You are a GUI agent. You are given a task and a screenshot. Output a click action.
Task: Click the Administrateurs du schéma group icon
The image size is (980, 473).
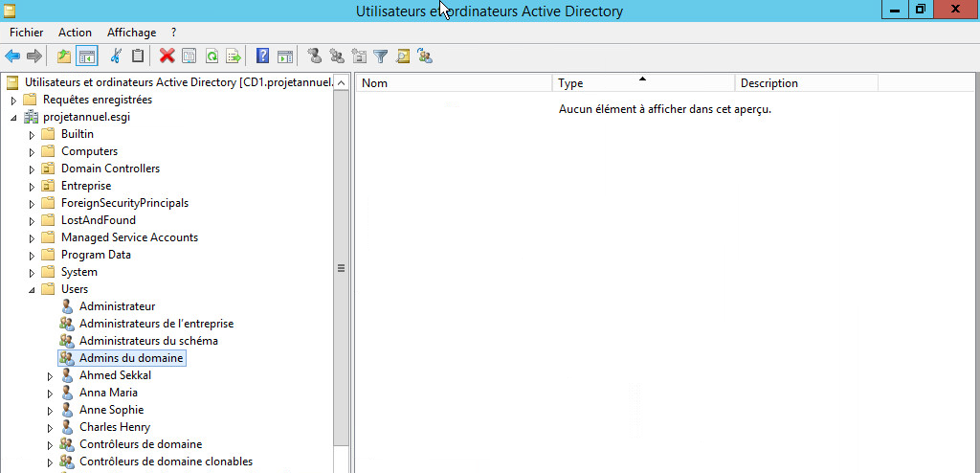pos(67,341)
